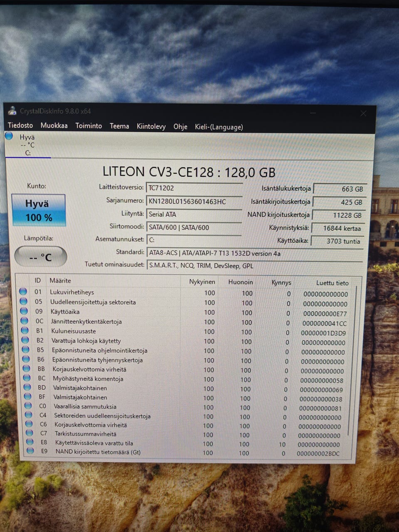Click the Huonoin column header
The image size is (399, 532).
[240, 282]
